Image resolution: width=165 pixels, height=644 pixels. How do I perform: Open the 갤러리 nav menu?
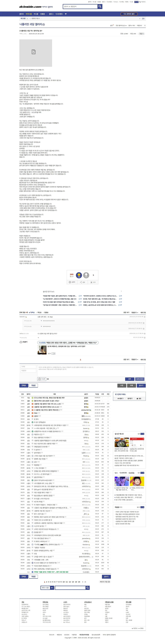pos(22,14)
